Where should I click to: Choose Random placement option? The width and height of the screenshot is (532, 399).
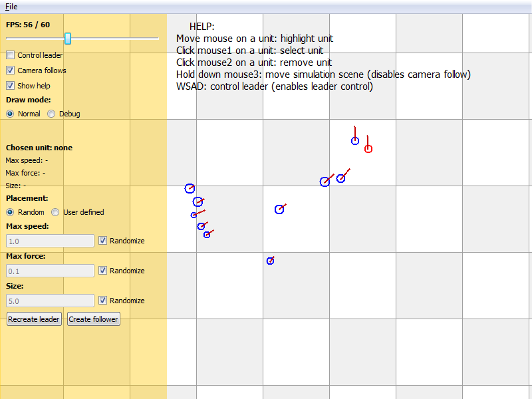[10, 212]
